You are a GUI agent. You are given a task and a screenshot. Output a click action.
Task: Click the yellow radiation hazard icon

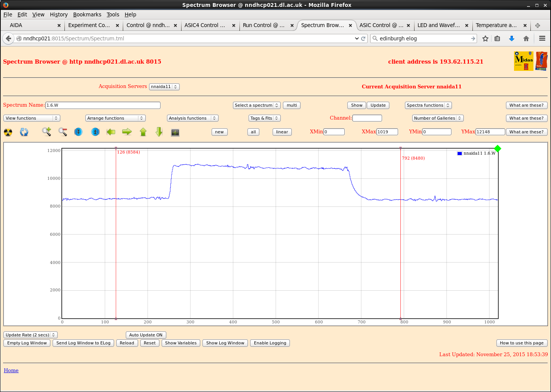8,132
